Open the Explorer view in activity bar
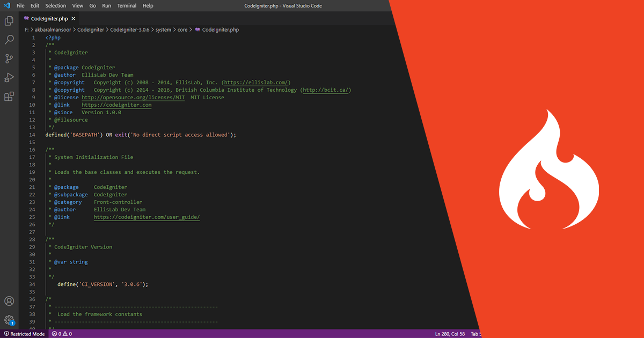The height and width of the screenshot is (338, 644). pos(9,21)
